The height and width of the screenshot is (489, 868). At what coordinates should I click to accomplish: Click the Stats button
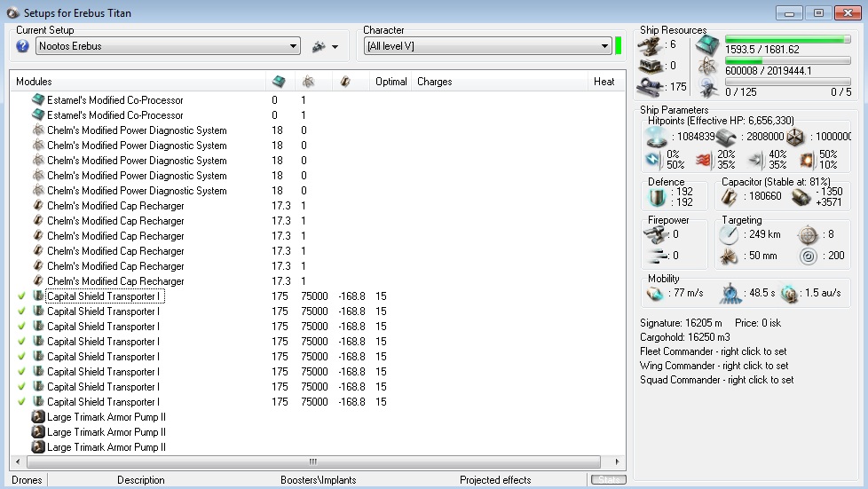(x=608, y=480)
